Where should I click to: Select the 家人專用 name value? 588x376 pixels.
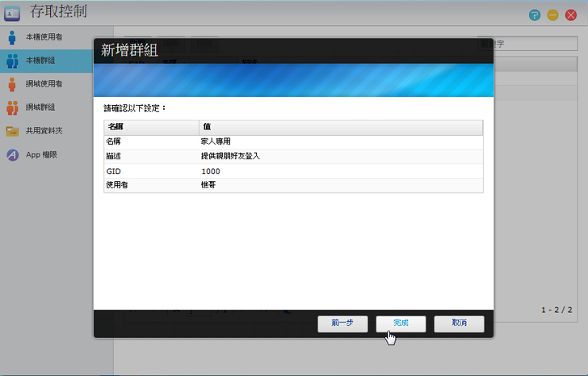pyautogui.click(x=216, y=142)
